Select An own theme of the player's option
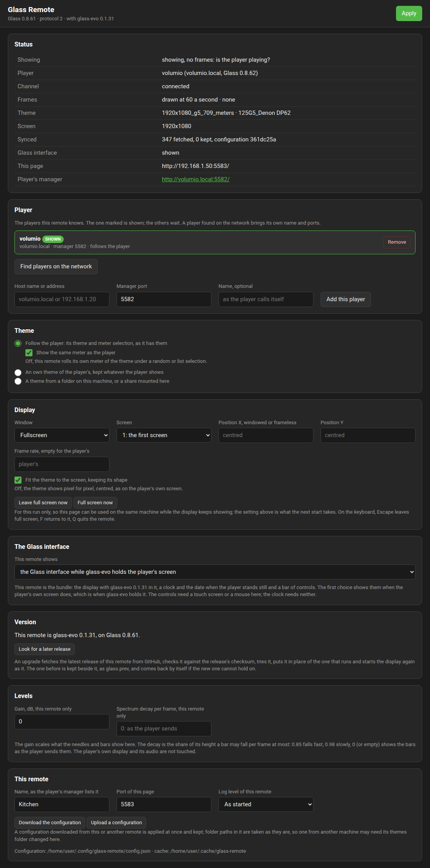The image size is (430, 868). (x=18, y=372)
